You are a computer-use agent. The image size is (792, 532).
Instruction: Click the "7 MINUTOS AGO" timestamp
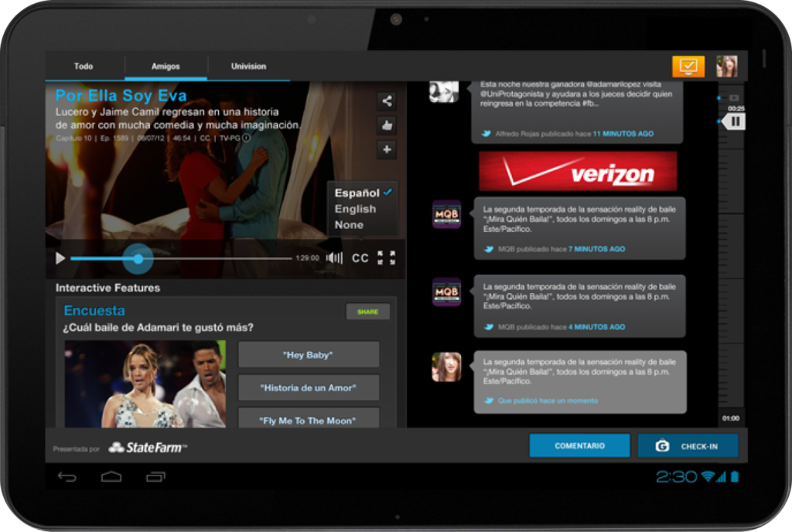pos(596,249)
